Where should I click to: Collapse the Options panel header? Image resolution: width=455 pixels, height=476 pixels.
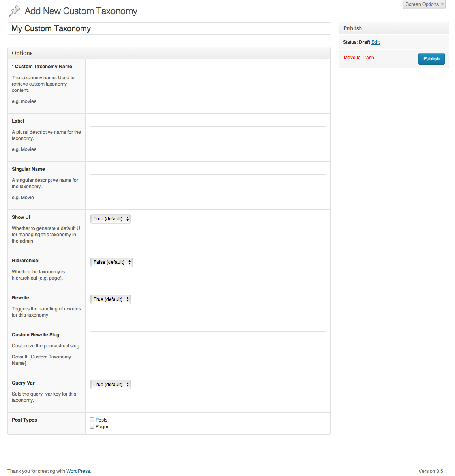(169, 53)
